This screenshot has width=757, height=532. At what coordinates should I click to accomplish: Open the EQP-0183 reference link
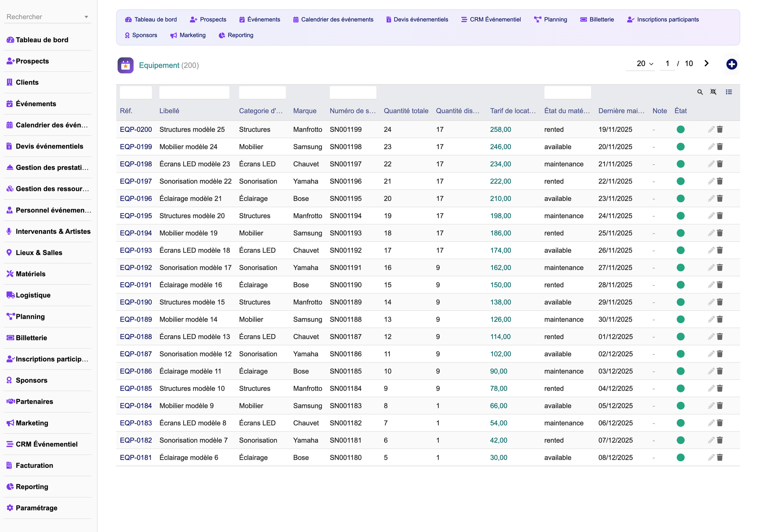tap(136, 423)
